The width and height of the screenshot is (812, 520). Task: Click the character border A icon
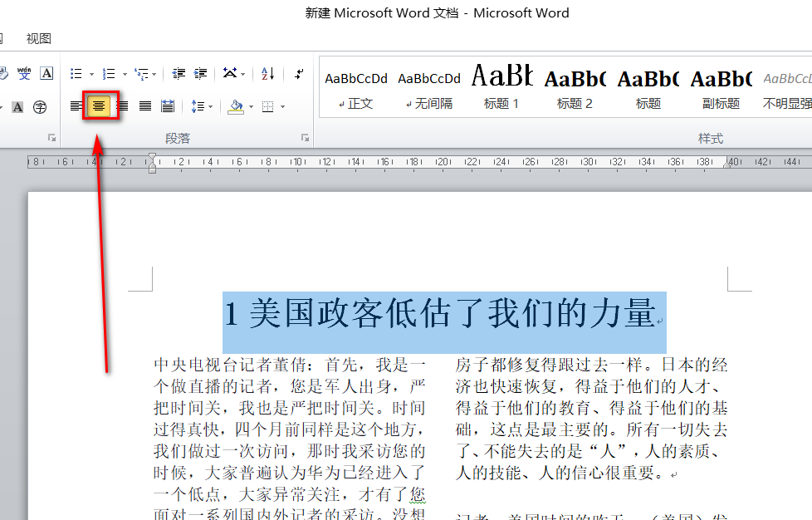point(46,74)
